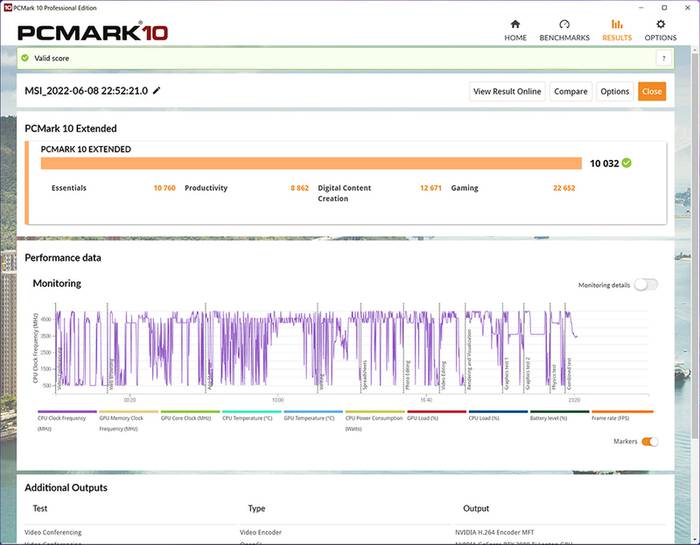This screenshot has height=545, width=700.
Task: Turn off the Markers toggle
Action: (x=650, y=441)
